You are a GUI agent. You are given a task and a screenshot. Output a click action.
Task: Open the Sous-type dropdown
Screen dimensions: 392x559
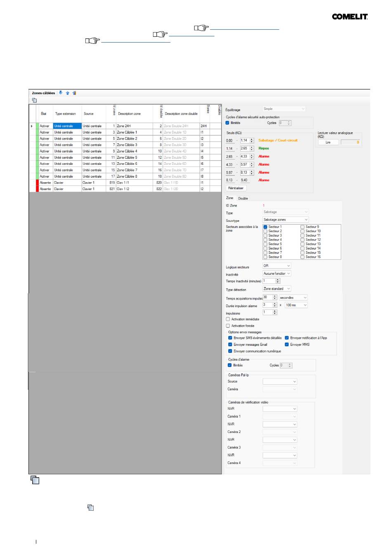286,219
